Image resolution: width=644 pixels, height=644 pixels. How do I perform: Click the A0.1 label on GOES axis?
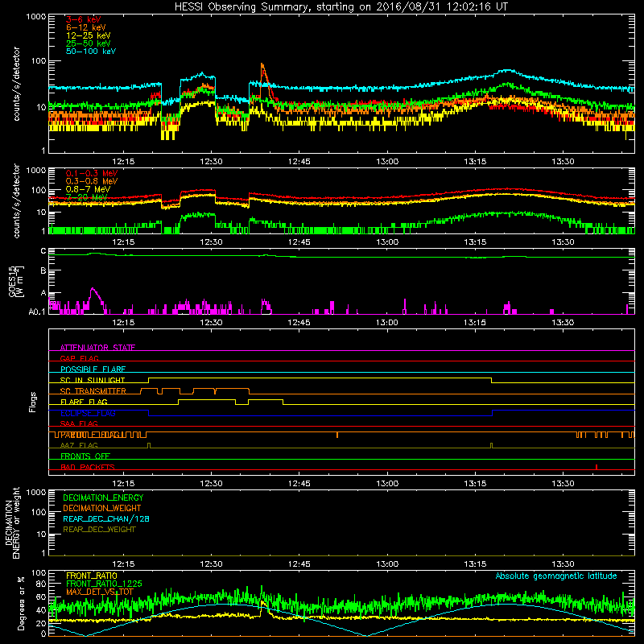coord(37,312)
